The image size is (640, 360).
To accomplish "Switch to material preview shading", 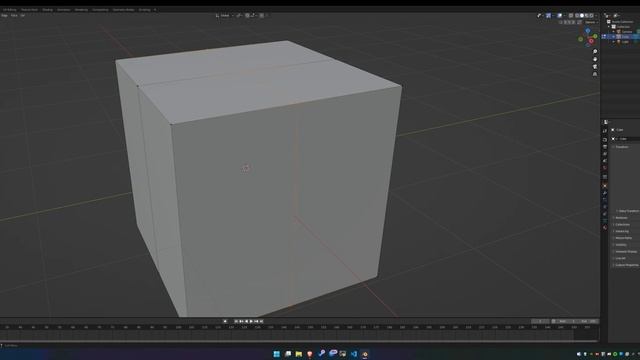I will (x=587, y=16).
